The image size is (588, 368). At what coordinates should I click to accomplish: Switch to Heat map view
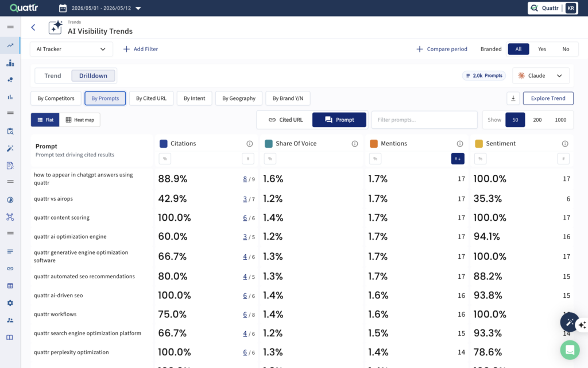[79, 120]
